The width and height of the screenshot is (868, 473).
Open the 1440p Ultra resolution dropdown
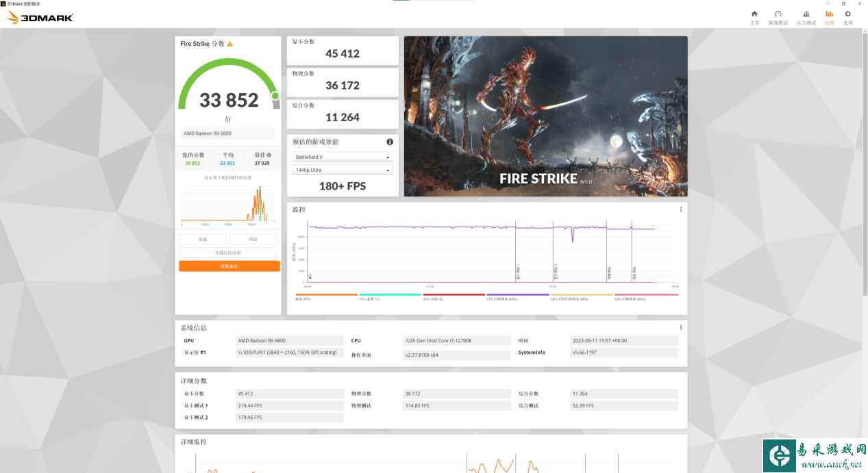point(343,170)
